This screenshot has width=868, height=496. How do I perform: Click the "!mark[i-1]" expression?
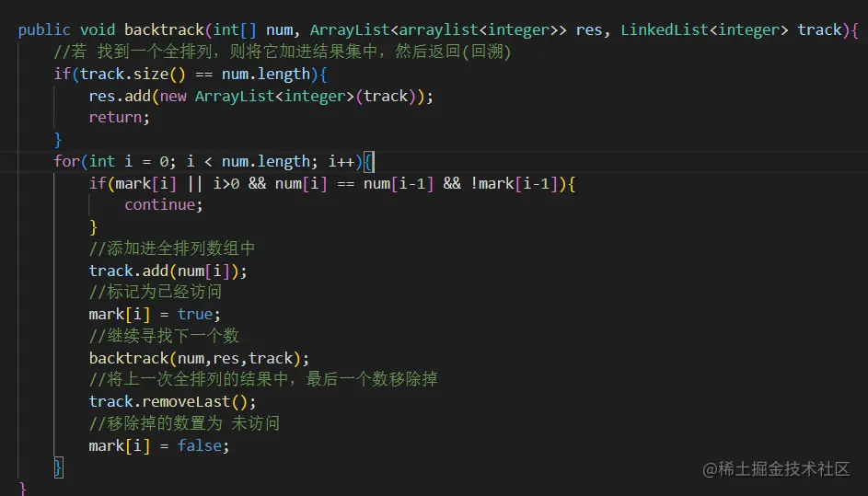(x=515, y=183)
